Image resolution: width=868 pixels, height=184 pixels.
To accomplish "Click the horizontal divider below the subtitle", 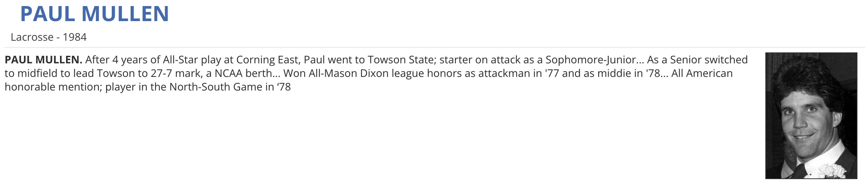I will (434, 48).
